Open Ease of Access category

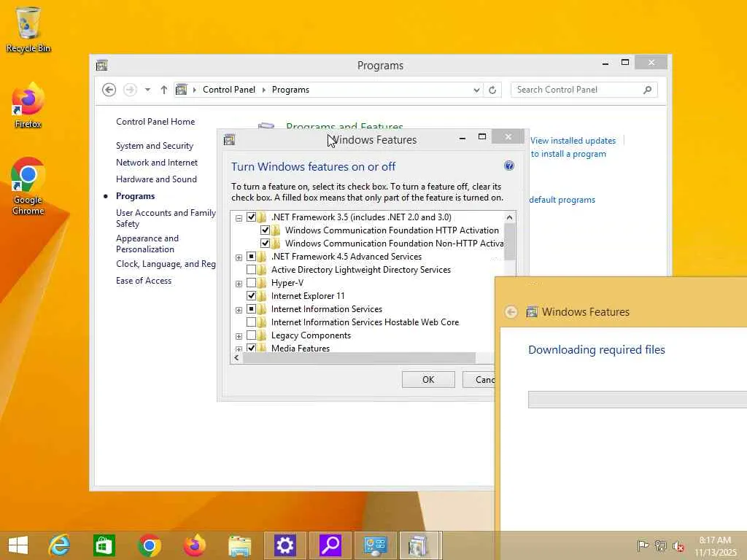(x=144, y=281)
